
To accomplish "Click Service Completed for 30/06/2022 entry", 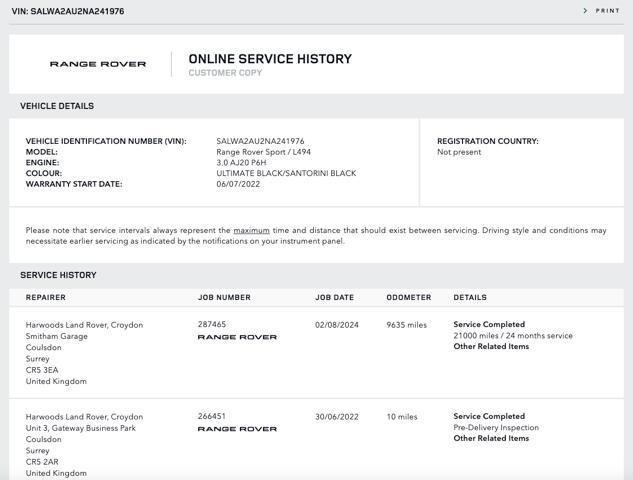I will (489, 416).
